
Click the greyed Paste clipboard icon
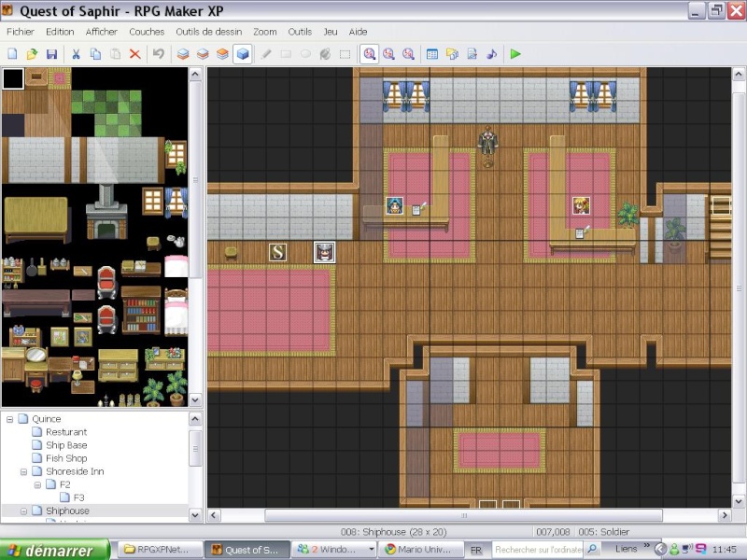pos(115,54)
